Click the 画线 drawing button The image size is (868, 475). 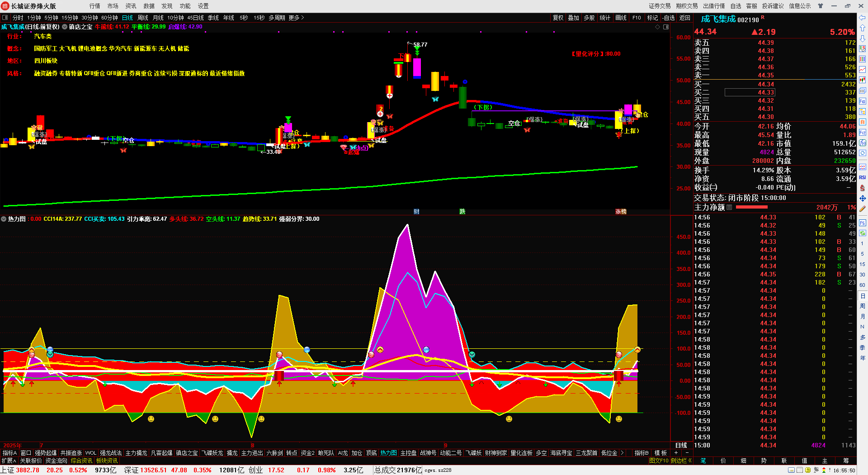pyautogui.click(x=621, y=18)
